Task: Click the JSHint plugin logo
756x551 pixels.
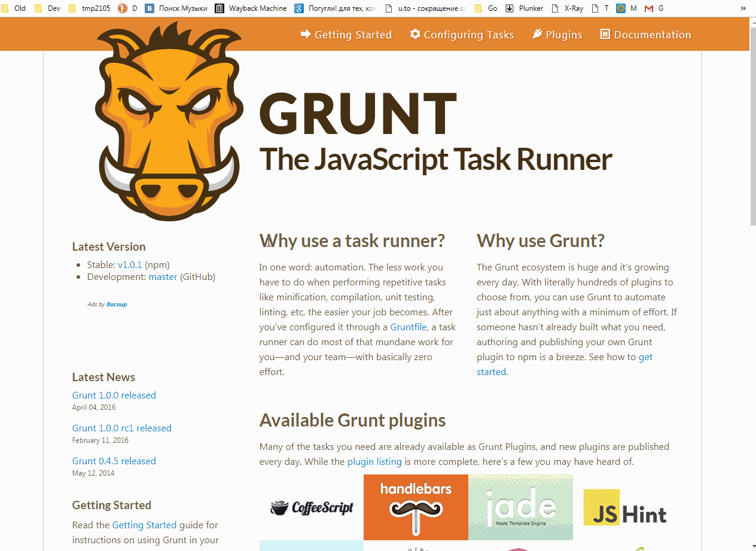Action: (625, 507)
